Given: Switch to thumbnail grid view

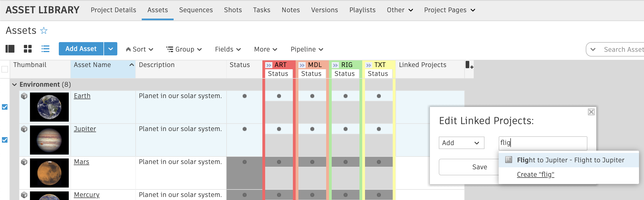Looking at the screenshot, I should point(28,49).
